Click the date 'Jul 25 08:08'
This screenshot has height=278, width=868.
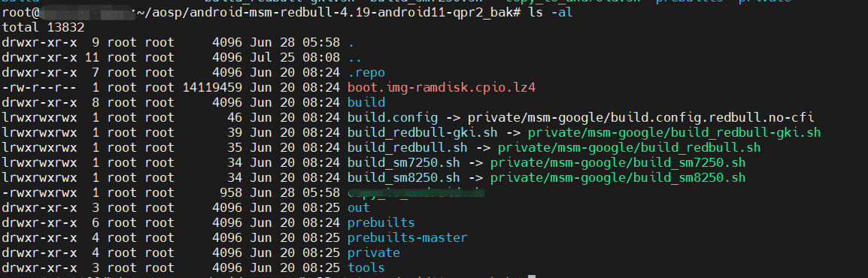click(295, 58)
